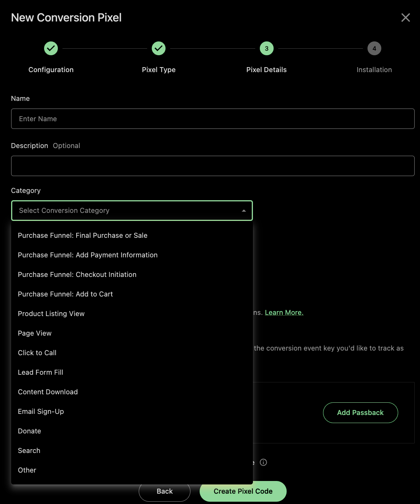Focus the Name input field
Image resolution: width=420 pixels, height=504 pixels.
[x=213, y=119]
